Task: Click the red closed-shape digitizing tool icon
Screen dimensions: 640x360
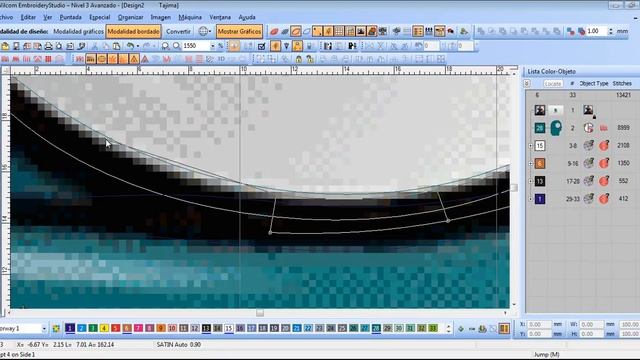Action: click(x=274, y=31)
